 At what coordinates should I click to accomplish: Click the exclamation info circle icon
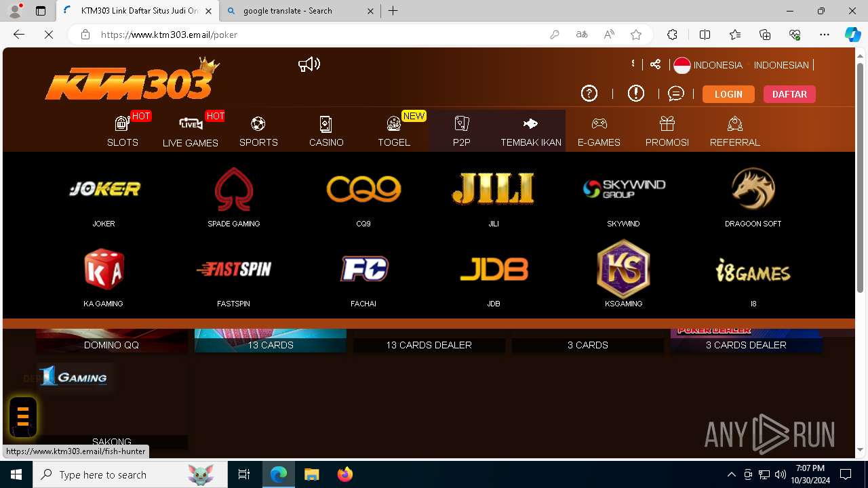click(636, 94)
